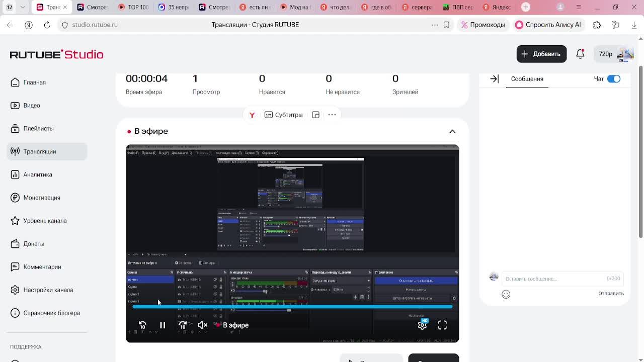The height and width of the screenshot is (362, 644).
Task: Click the page vertical scrollbar
Action: pyautogui.click(x=640, y=151)
